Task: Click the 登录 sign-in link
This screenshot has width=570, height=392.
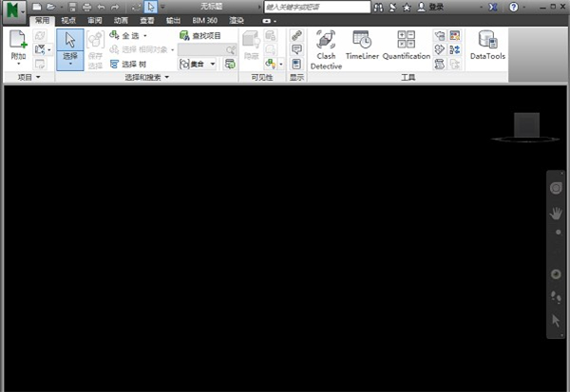Action: coord(436,7)
